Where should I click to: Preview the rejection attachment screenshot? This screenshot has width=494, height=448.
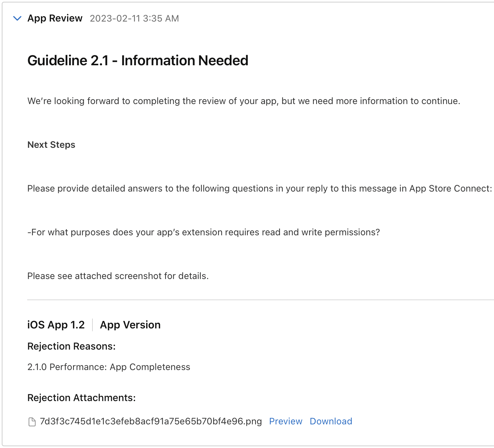[285, 421]
